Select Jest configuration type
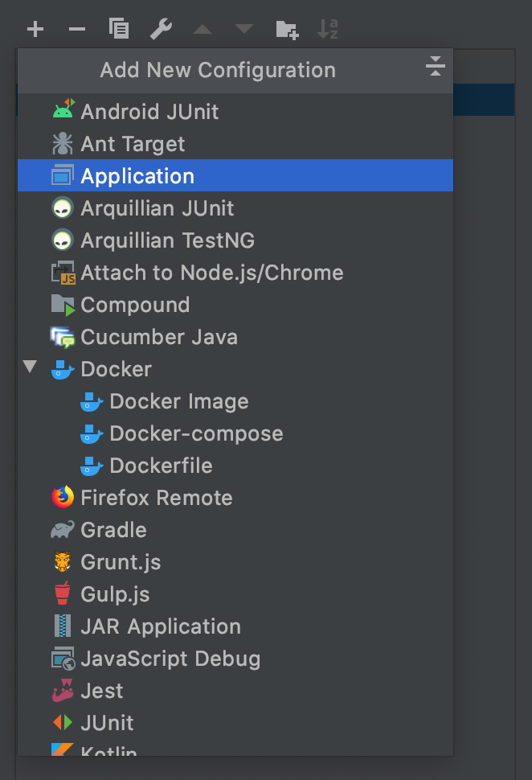This screenshot has width=532, height=780. point(235,691)
